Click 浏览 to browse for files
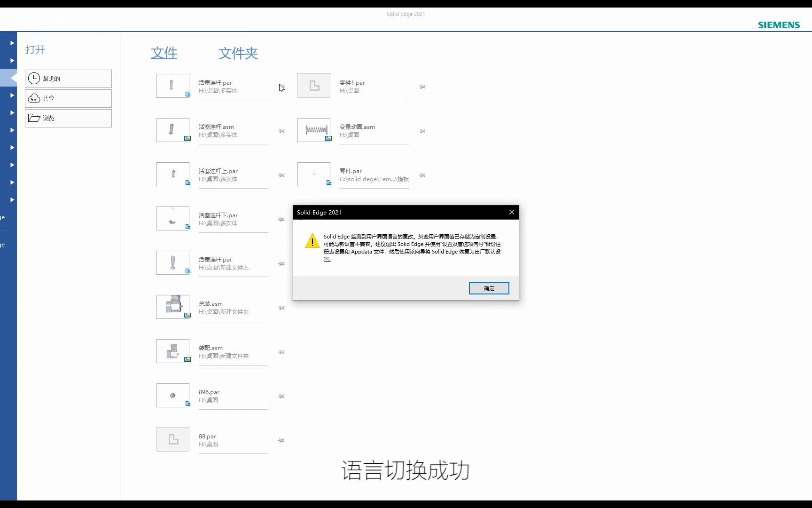This screenshot has width=812, height=508. coord(68,118)
